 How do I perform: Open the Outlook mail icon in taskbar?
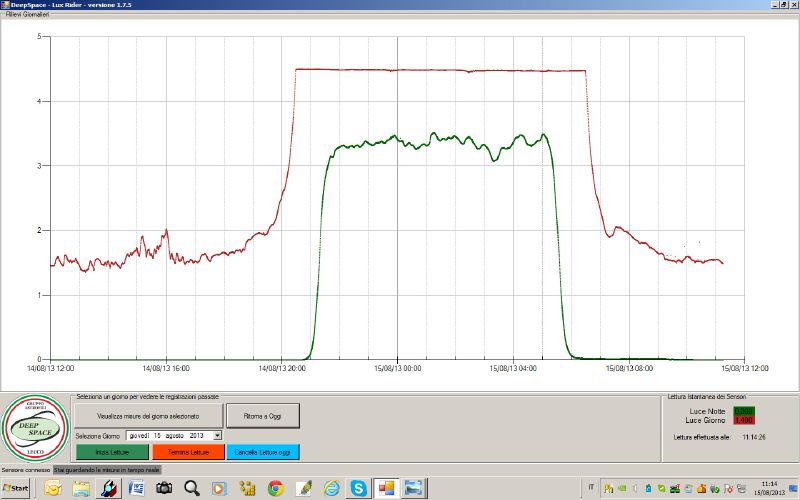coord(53,488)
